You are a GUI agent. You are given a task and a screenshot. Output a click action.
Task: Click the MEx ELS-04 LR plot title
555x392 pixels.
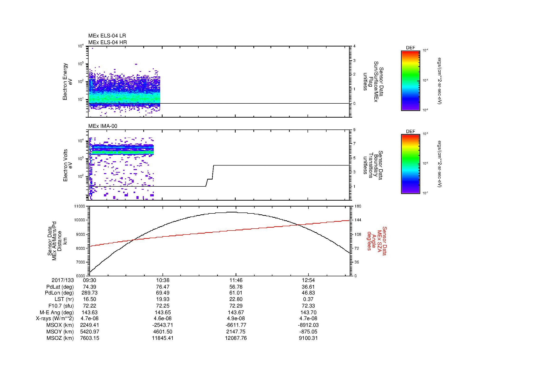pos(107,36)
